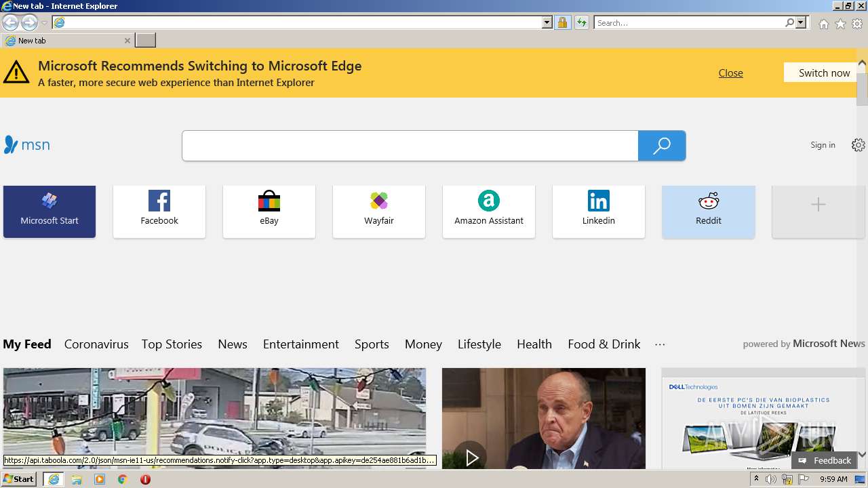Close the 'New tab' tab
This screenshot has width=868, height=488.
click(127, 41)
